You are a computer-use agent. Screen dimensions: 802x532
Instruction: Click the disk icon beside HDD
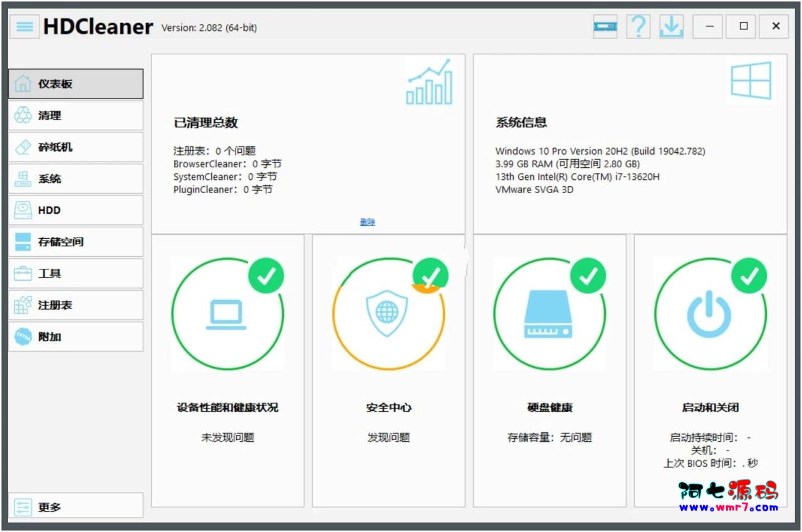[23, 211]
